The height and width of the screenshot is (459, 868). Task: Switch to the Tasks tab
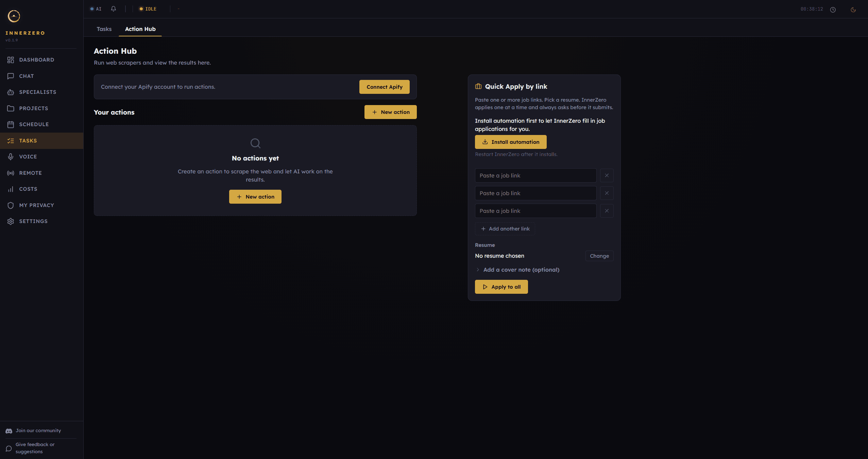pos(104,29)
